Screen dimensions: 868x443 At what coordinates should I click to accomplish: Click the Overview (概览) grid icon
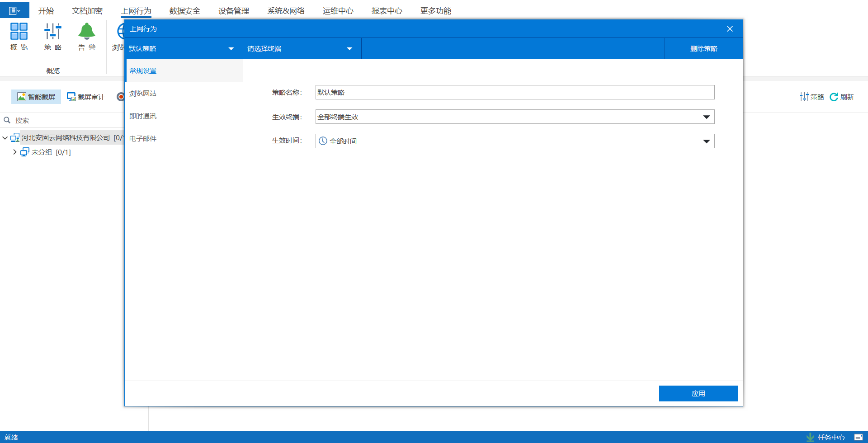point(19,31)
